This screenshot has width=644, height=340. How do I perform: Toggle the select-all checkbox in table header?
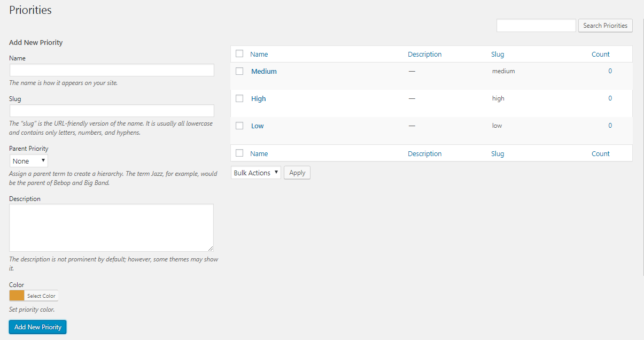pyautogui.click(x=239, y=53)
